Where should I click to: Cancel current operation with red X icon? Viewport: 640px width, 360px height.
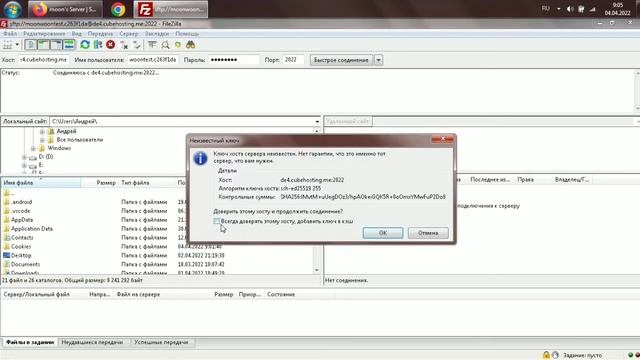111,45
